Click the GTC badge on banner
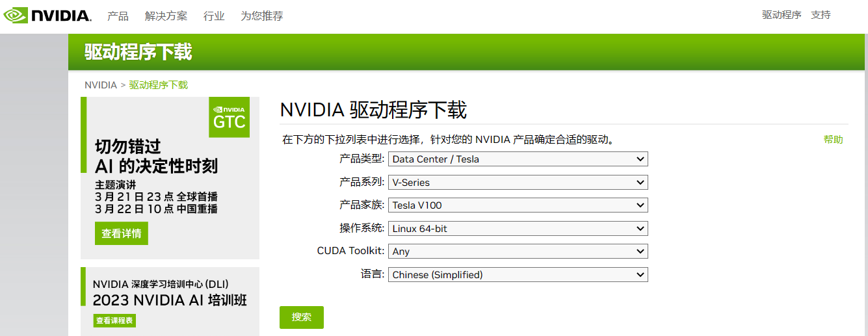 230,117
